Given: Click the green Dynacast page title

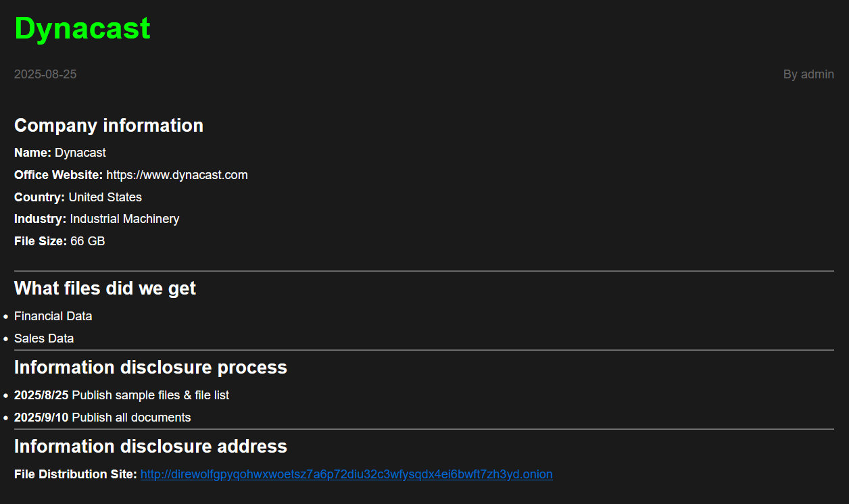Looking at the screenshot, I should [x=82, y=29].
